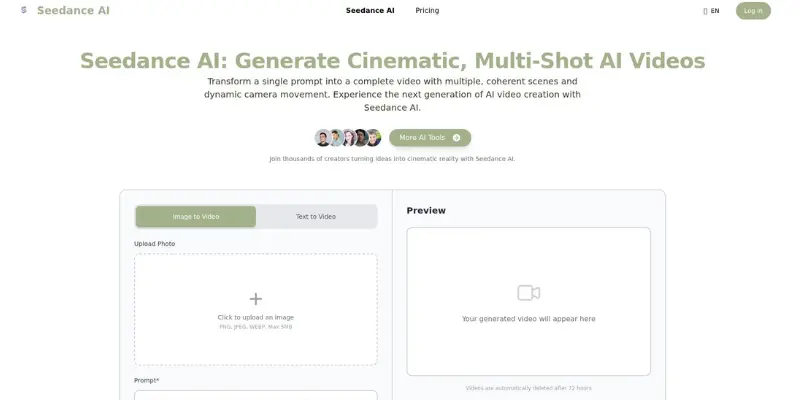Click the last creator avatar
This screenshot has height=400, width=800.
pyautogui.click(x=373, y=138)
